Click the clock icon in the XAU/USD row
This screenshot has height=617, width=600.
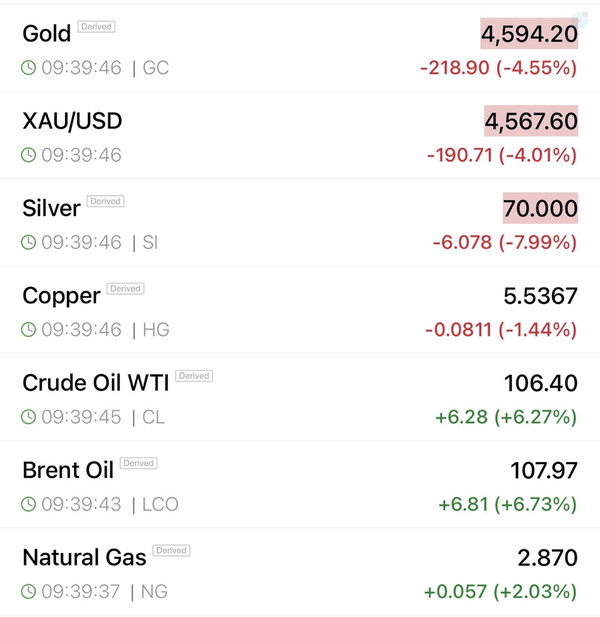point(28,155)
